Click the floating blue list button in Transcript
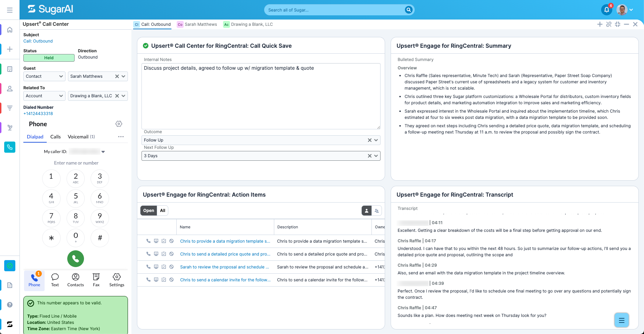 pyautogui.click(x=621, y=320)
